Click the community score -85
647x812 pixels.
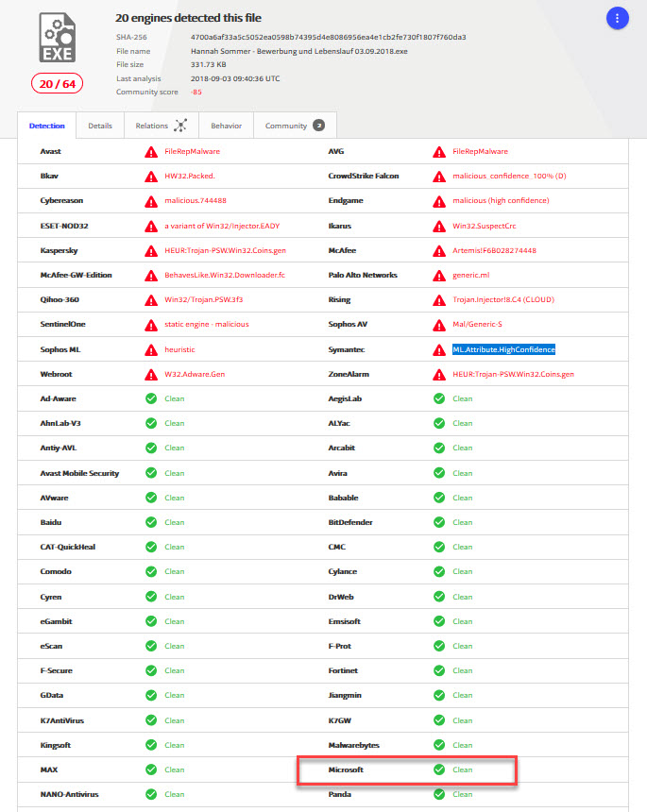click(196, 92)
